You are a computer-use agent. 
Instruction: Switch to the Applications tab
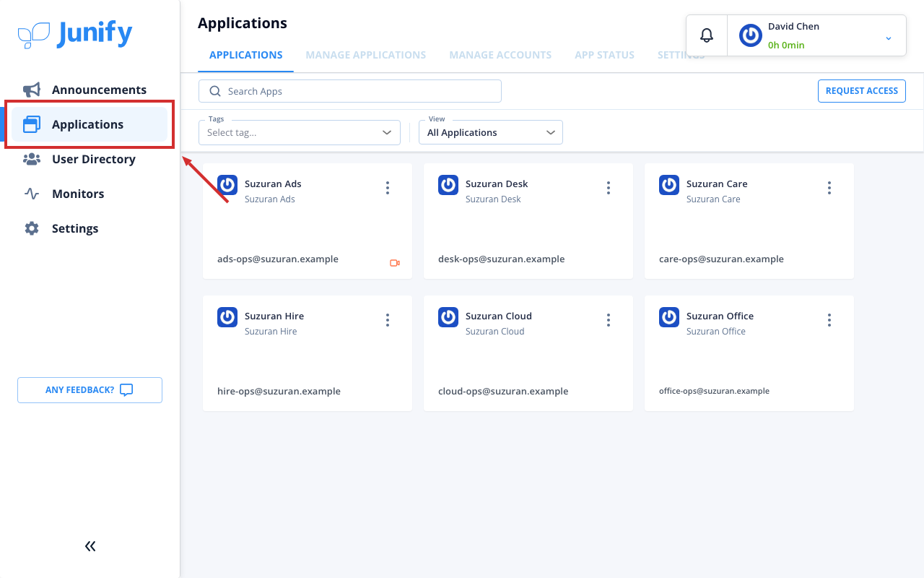[x=245, y=55]
